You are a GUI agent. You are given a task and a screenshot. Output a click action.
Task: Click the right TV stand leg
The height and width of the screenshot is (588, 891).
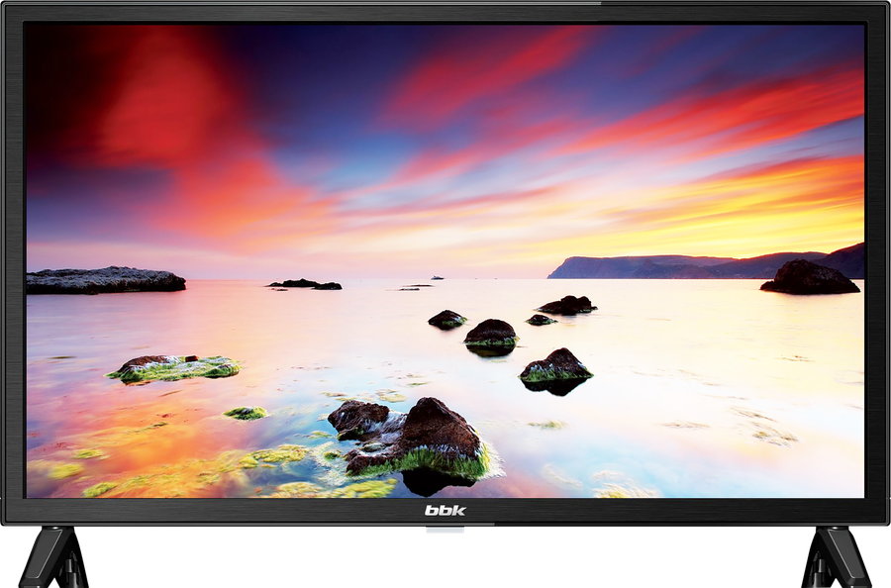point(833,558)
